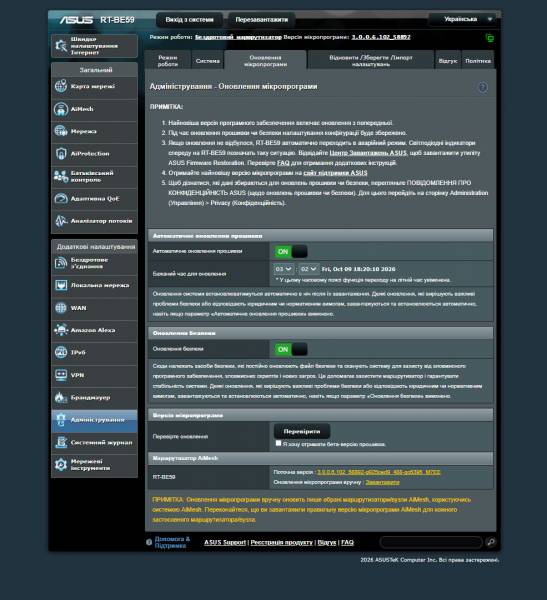Click the Перевірити button

pos(302,431)
